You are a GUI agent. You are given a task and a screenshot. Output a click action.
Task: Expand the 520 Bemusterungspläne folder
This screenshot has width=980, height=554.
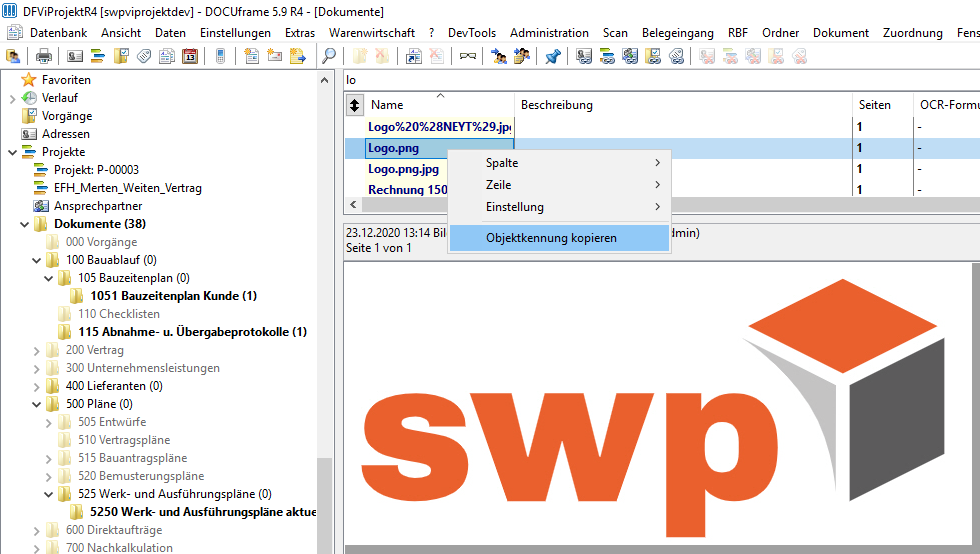click(48, 477)
